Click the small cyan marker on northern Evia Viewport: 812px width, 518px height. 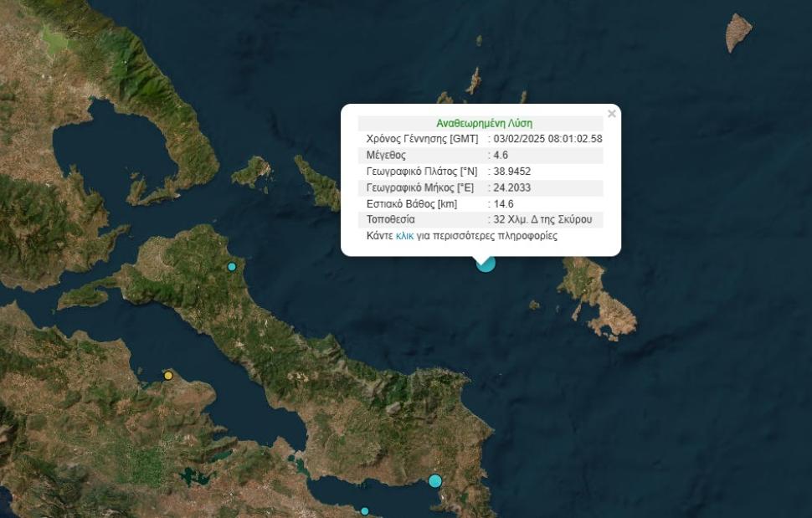(x=232, y=267)
